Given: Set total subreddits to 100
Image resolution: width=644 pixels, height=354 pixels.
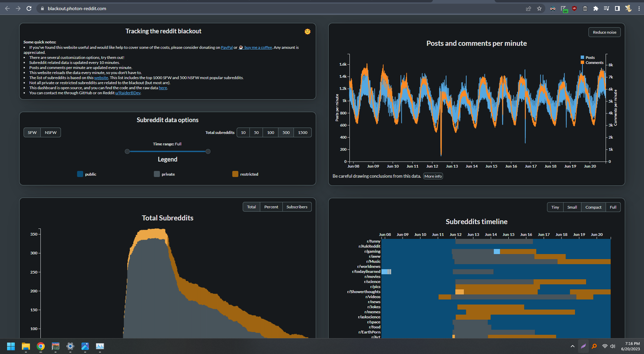Looking at the screenshot, I should pyautogui.click(x=271, y=132).
